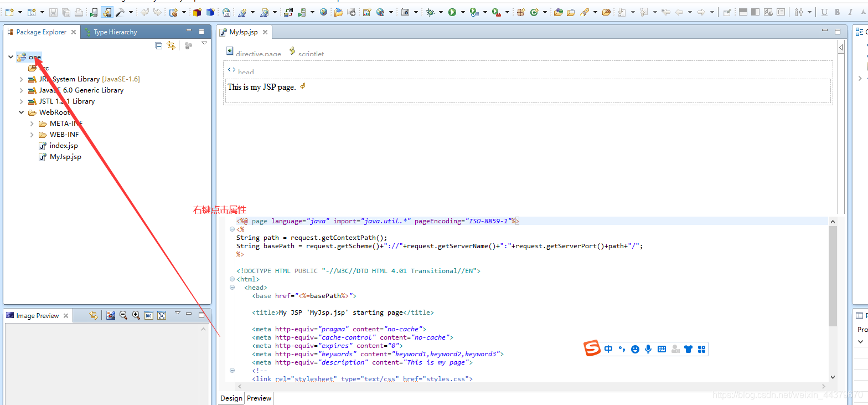
Task: Click the Search flashlight toolbar icon
Action: [585, 12]
